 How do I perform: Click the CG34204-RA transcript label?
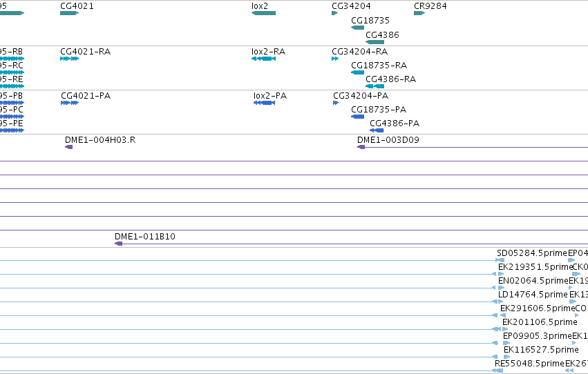(x=359, y=52)
